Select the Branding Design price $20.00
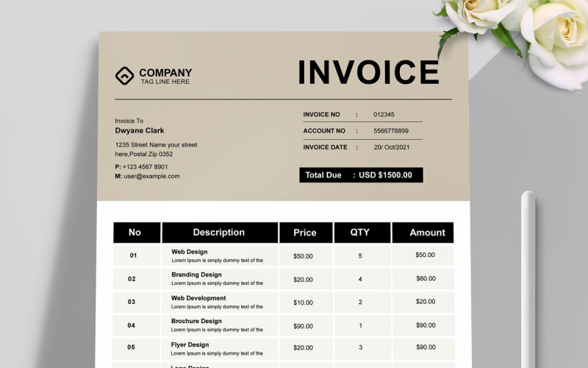 [x=303, y=280]
